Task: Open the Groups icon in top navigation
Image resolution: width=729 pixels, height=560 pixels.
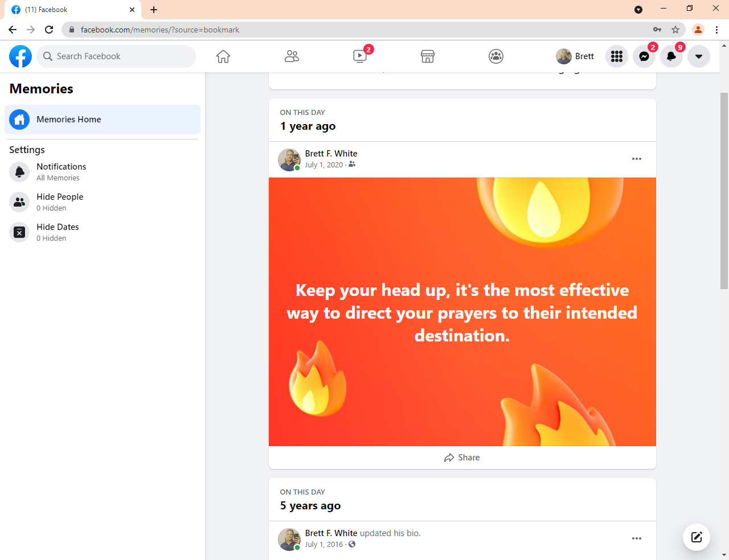Action: [x=496, y=56]
